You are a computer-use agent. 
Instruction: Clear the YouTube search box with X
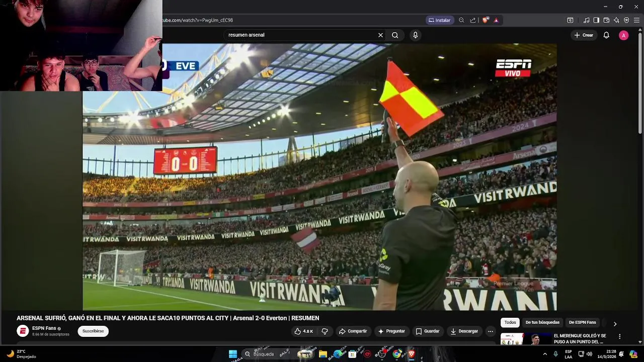380,35
